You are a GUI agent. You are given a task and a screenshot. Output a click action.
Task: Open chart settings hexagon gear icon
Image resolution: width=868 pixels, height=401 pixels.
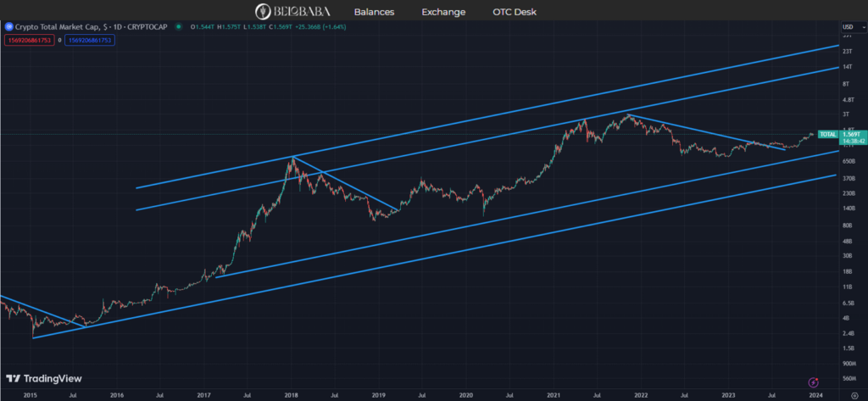[x=854, y=395]
